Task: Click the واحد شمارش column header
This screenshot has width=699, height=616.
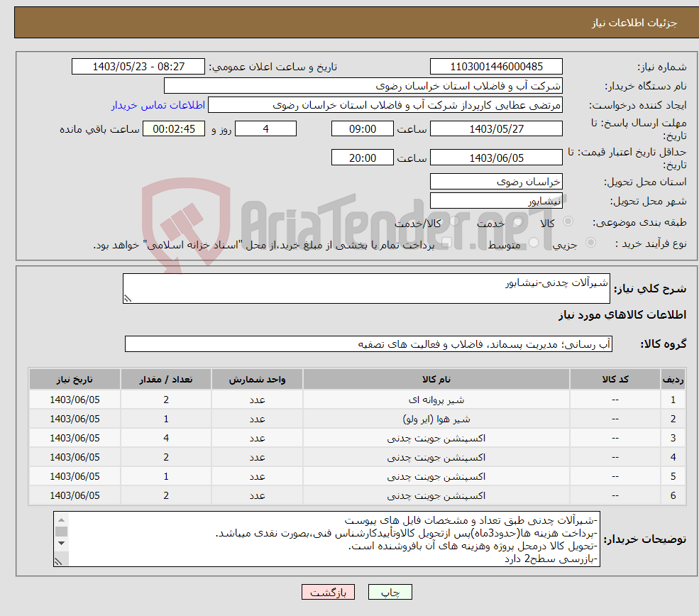Action: pos(257,379)
